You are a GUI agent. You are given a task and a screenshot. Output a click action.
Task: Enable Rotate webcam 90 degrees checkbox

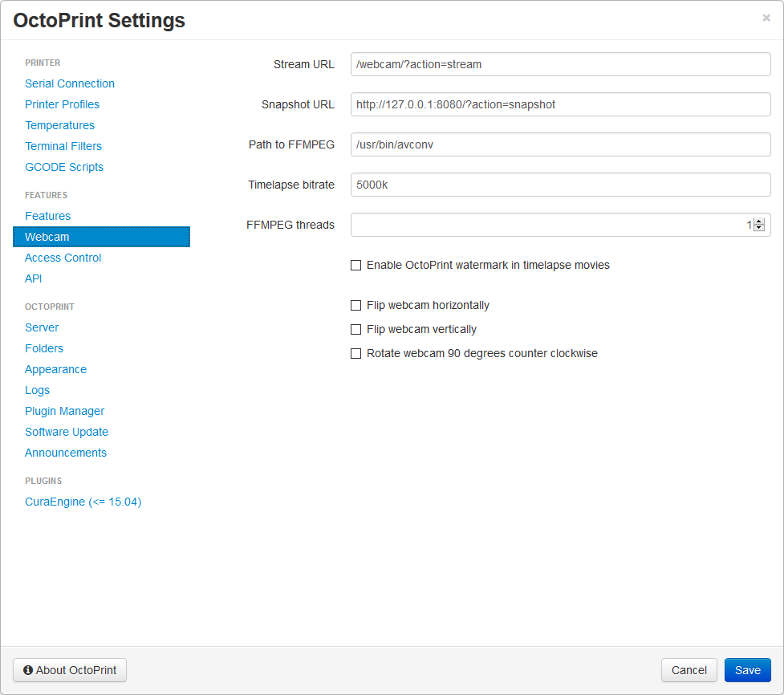(356, 353)
